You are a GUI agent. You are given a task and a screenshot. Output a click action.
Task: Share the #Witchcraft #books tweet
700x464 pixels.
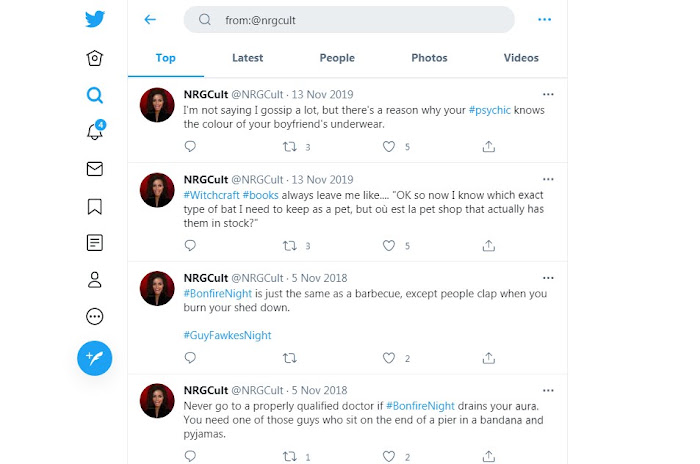[489, 246]
